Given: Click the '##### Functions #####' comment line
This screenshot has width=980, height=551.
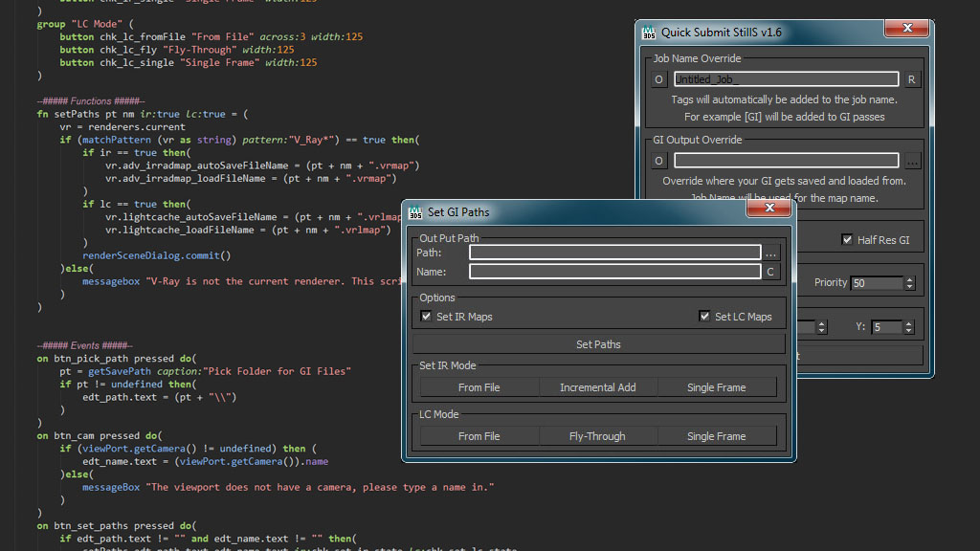Looking at the screenshot, I should point(91,100).
